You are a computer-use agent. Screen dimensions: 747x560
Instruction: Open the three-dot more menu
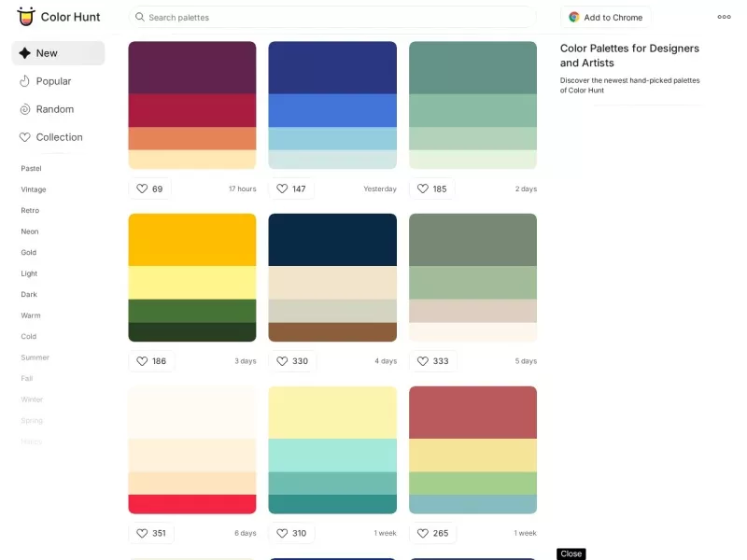(724, 17)
